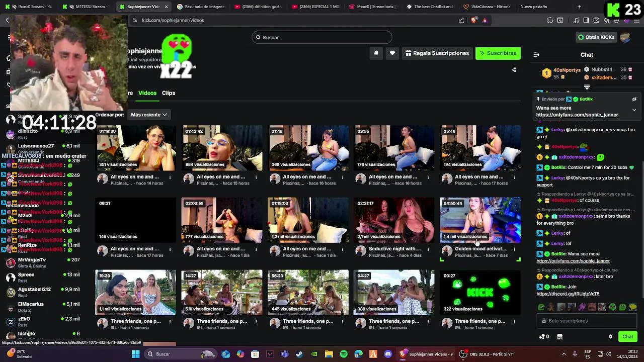The image size is (644, 362).
Task: Expand the pinned message chevron
Action: click(634, 110)
